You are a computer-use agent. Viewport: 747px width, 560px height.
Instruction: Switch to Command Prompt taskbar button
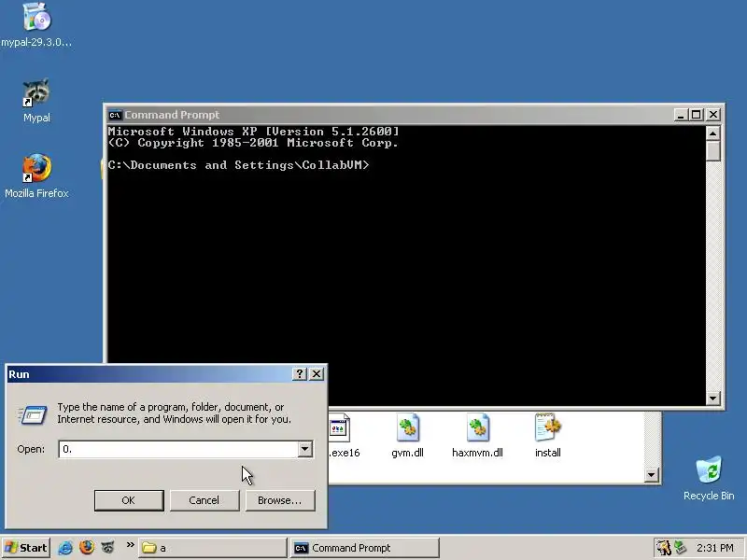[x=364, y=548]
